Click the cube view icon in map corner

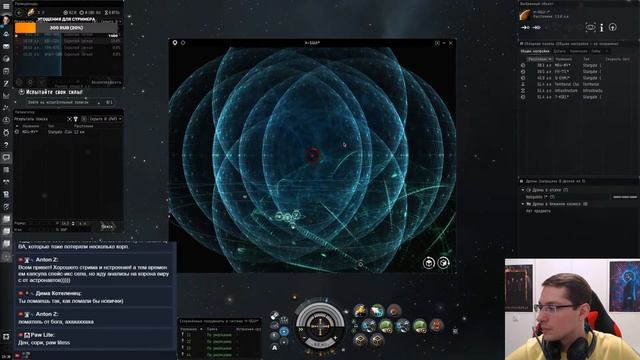click(443, 263)
